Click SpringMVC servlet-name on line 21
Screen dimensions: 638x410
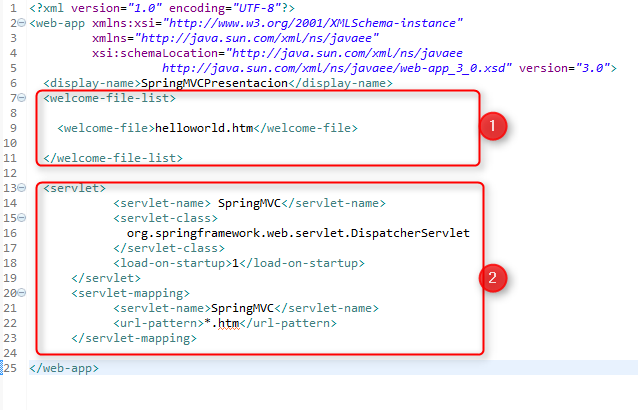(240, 308)
